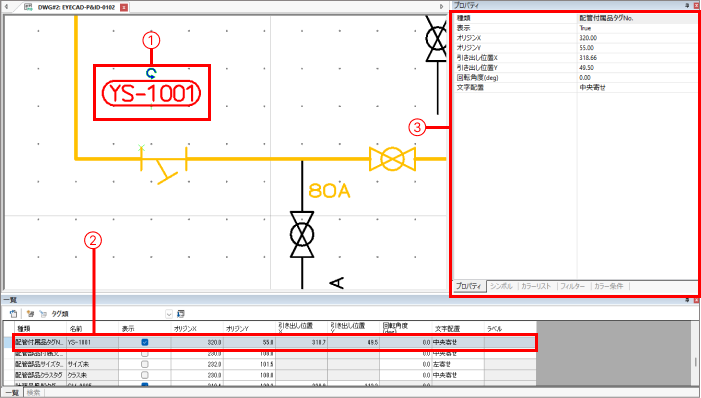The width and height of the screenshot is (701, 398).
Task: Click the clipboard icon in list toolbar
Action: (x=13, y=314)
